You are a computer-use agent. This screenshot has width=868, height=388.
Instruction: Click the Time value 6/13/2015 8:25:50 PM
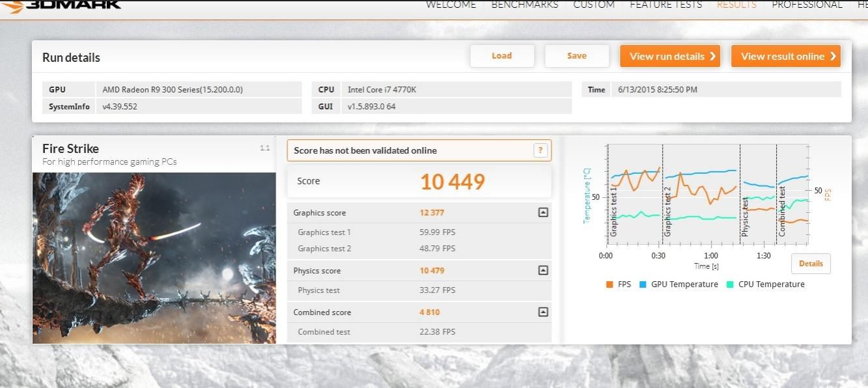click(658, 90)
